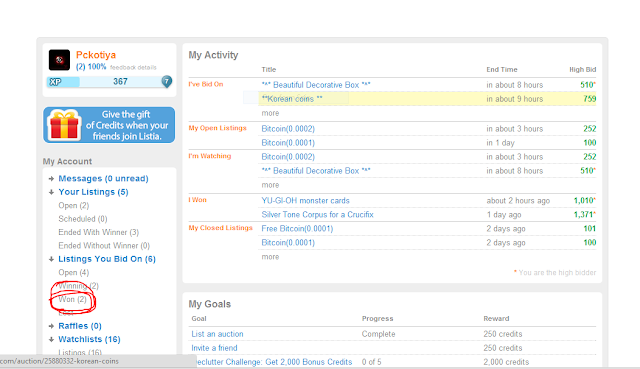Click the 2,000 credits reward text
640x369 pixels.
click(x=506, y=362)
